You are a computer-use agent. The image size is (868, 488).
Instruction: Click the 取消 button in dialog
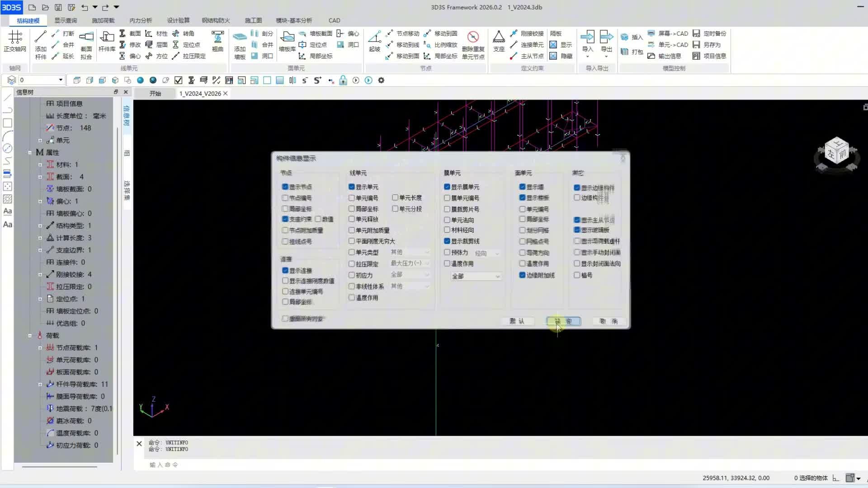609,321
